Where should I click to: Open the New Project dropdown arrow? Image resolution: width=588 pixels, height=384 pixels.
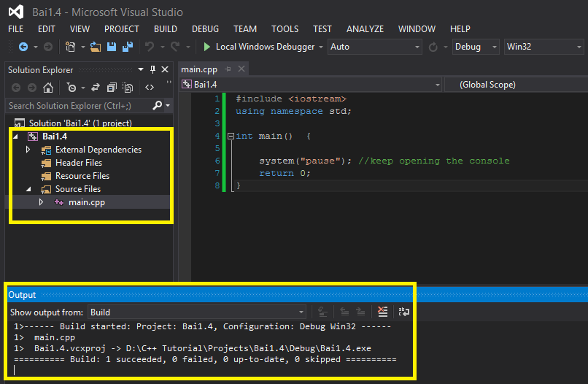click(x=83, y=47)
